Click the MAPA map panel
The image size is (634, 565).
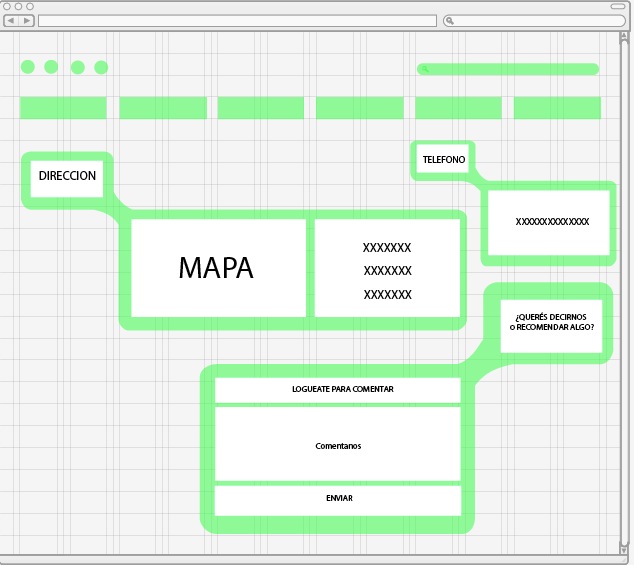pos(217,268)
